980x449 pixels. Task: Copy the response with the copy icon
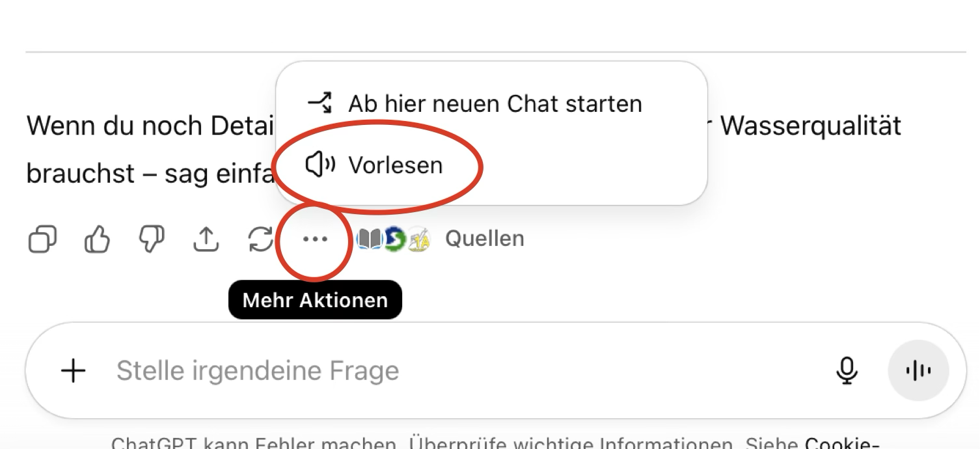pos(42,239)
